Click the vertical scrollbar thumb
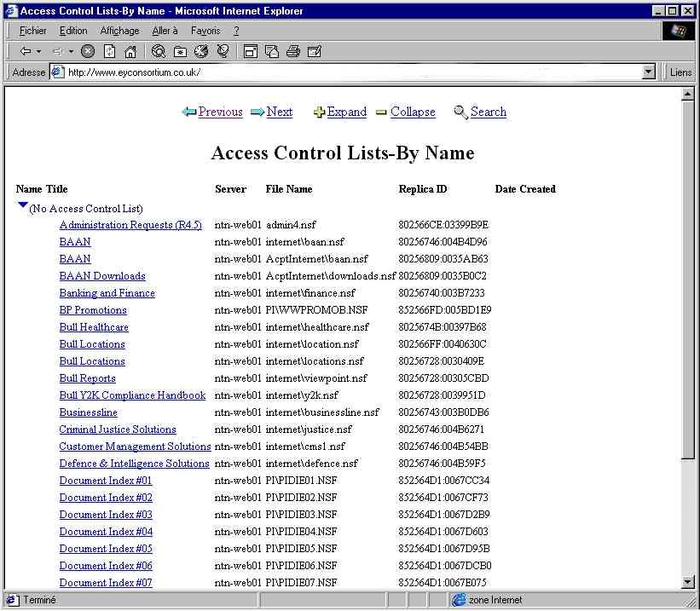 (687, 280)
